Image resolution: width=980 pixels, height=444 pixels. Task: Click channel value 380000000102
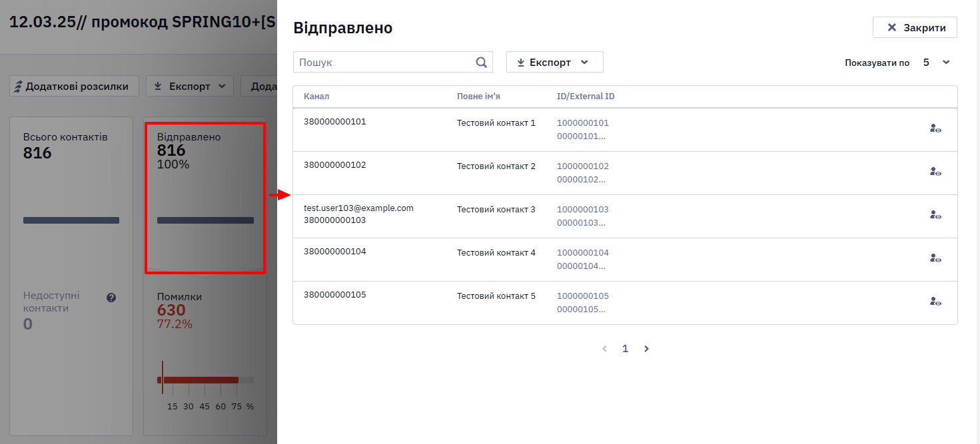[x=335, y=165]
